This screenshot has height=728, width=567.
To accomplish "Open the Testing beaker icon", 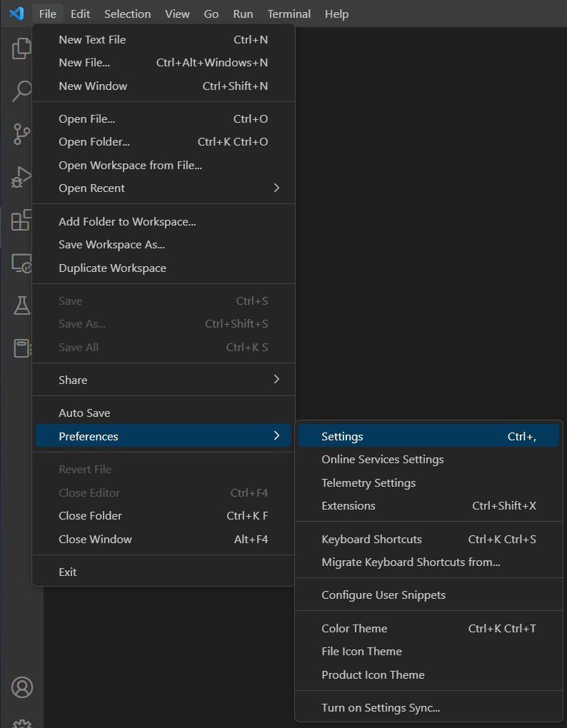I will [21, 306].
